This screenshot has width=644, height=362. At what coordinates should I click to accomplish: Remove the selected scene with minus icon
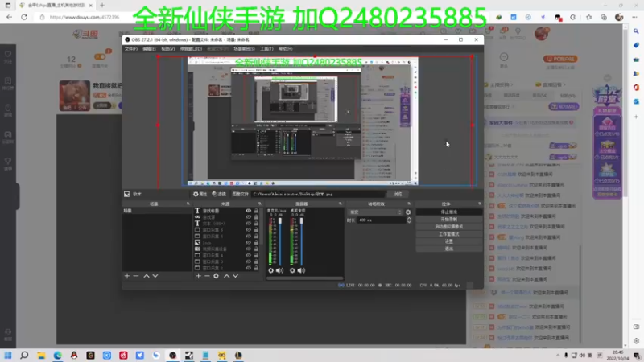point(136,276)
